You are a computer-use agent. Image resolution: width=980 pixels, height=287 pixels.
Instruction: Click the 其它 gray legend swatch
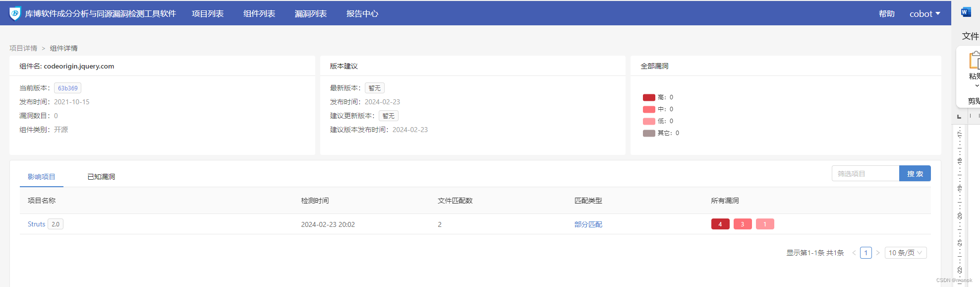tap(649, 133)
